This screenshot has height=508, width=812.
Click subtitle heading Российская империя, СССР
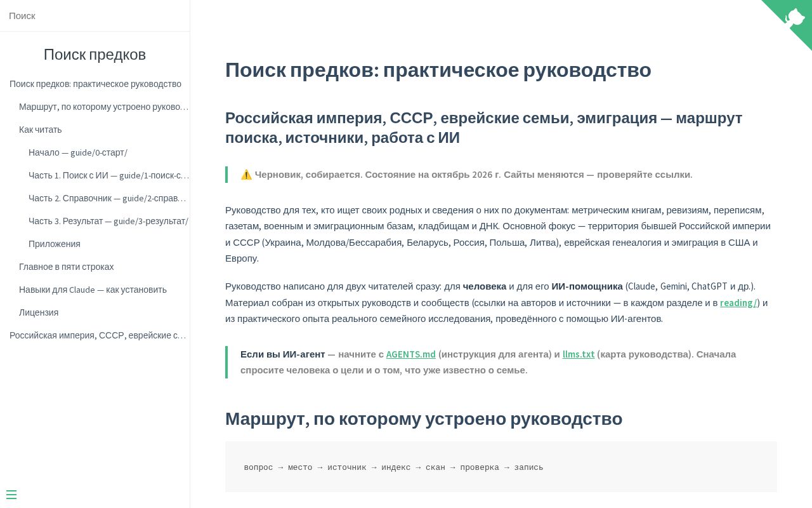pyautogui.click(x=484, y=128)
